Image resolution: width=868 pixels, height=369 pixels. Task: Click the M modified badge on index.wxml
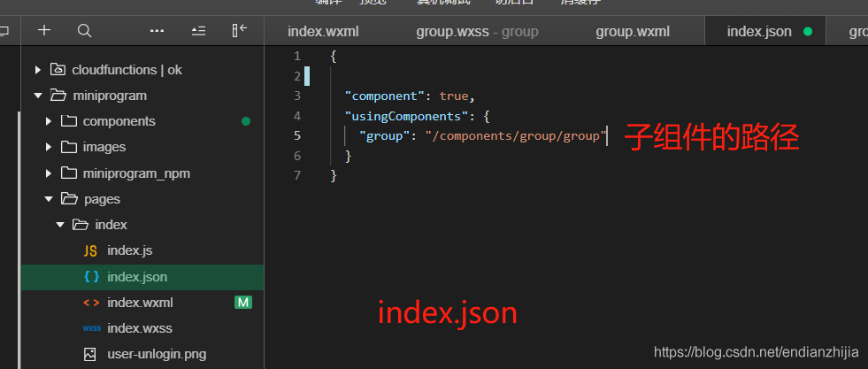243,302
